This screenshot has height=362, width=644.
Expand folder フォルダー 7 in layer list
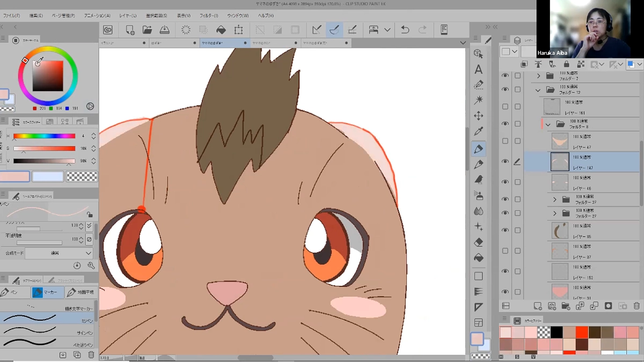[x=538, y=76]
